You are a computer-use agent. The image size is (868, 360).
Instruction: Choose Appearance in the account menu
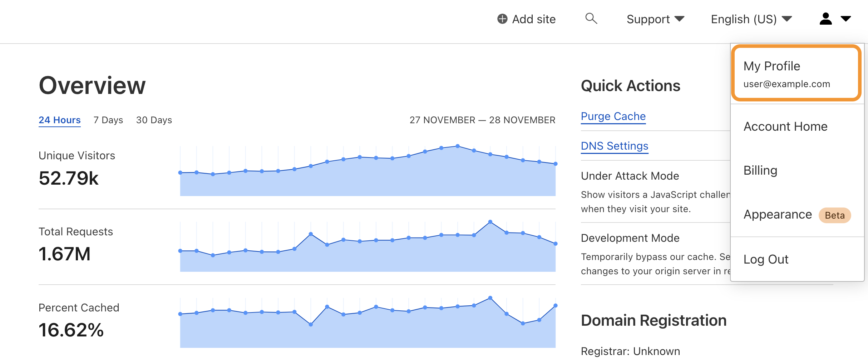click(x=778, y=214)
